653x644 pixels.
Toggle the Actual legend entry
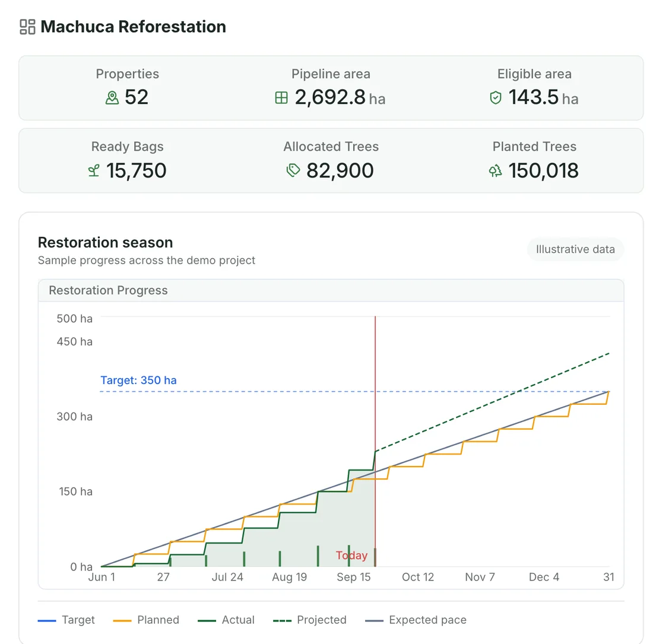pos(226,620)
